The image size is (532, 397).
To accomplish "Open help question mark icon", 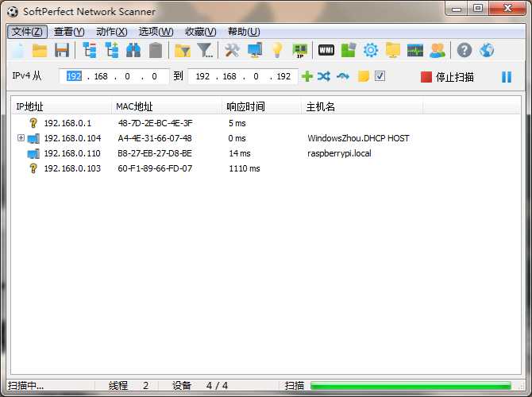I will [465, 51].
